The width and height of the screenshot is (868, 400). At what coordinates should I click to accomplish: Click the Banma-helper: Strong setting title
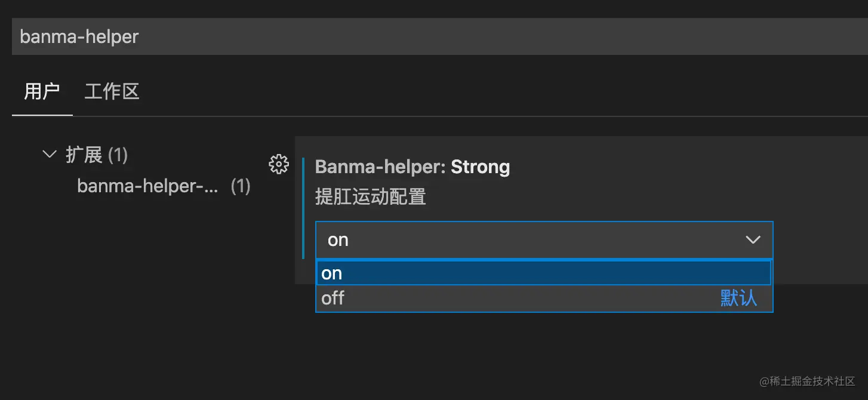[413, 167]
